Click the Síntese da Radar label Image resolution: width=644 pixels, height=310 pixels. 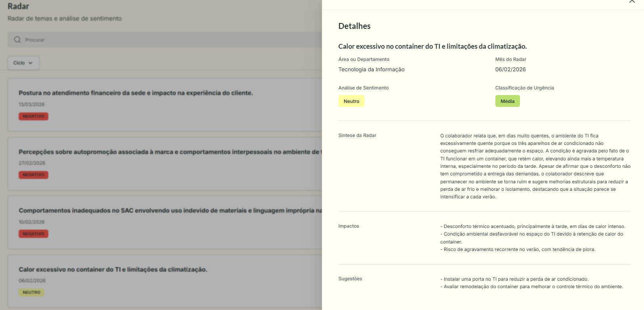coord(357,135)
